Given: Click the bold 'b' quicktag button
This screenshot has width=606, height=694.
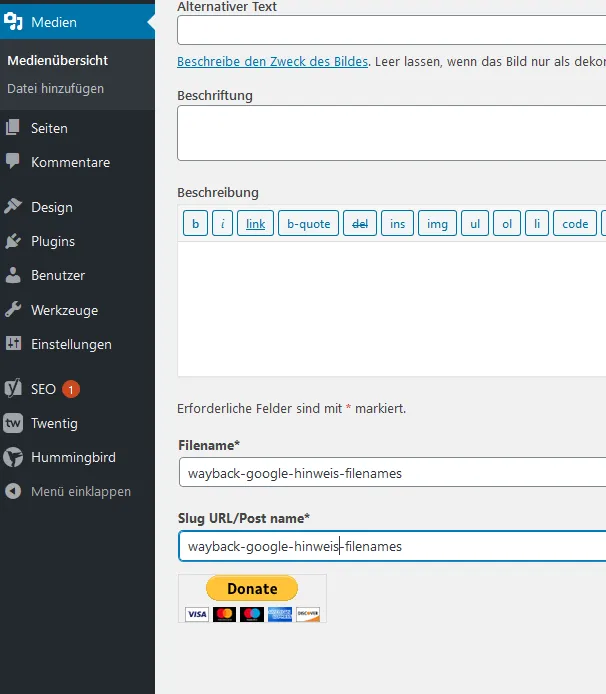Looking at the screenshot, I should [x=195, y=223].
